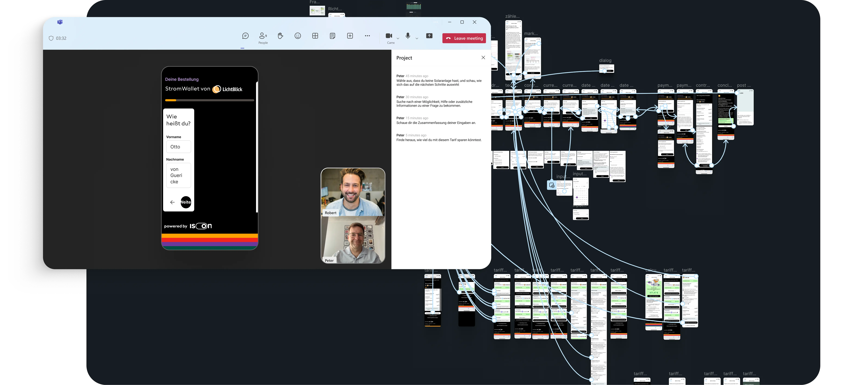Open the meeting notes icon
Screen dimensions: 868x385
tap(333, 36)
